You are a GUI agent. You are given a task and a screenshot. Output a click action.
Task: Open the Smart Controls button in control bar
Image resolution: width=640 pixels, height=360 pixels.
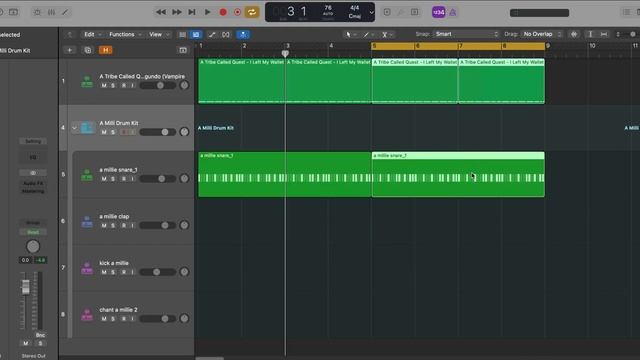tap(37, 12)
